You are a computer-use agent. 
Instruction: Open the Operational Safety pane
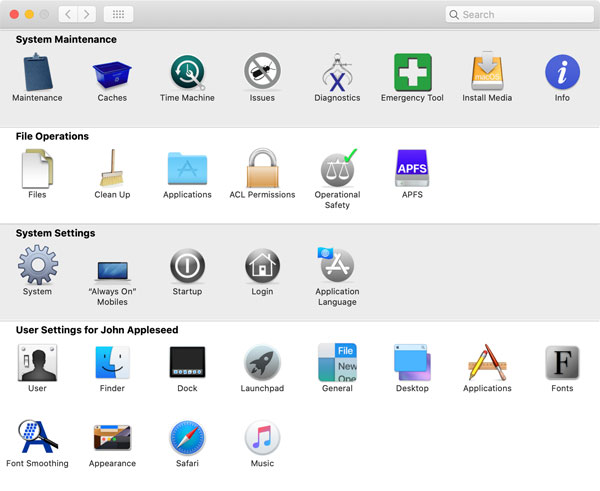coord(338,168)
